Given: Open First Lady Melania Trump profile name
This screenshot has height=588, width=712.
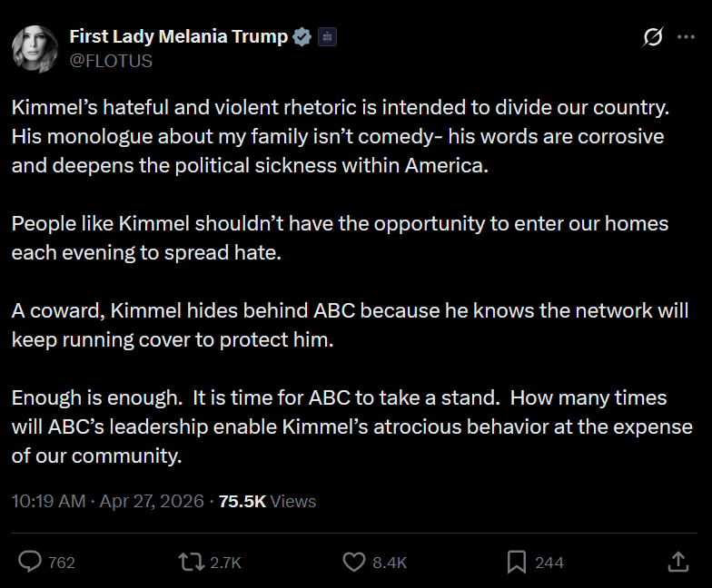Looking at the screenshot, I should [x=179, y=37].
